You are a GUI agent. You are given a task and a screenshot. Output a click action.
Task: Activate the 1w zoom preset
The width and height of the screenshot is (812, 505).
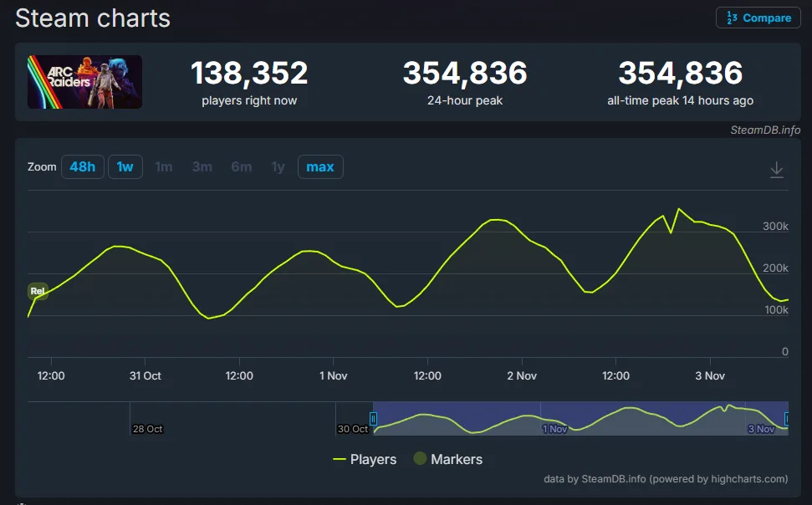pyautogui.click(x=125, y=166)
